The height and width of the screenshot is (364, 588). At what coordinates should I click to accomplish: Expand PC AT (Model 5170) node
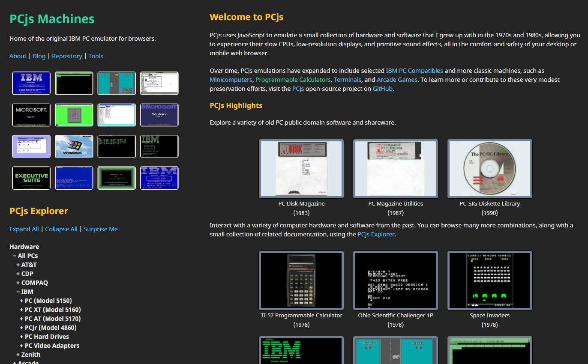click(50, 319)
